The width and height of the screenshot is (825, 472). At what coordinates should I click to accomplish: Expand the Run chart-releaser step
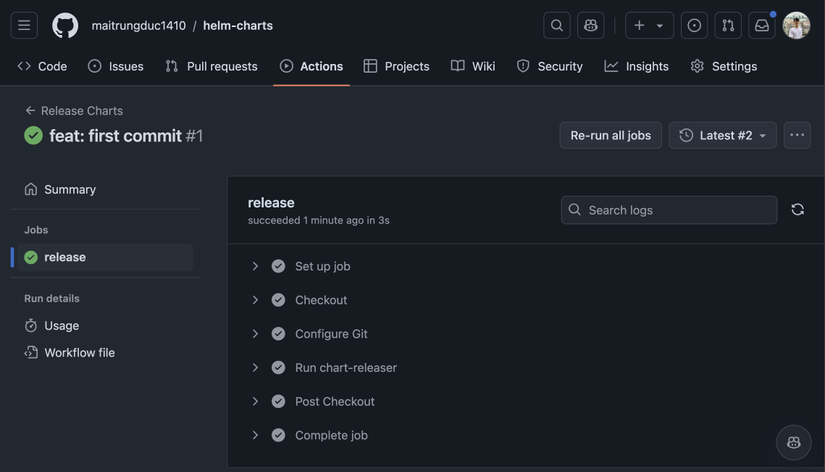point(255,367)
